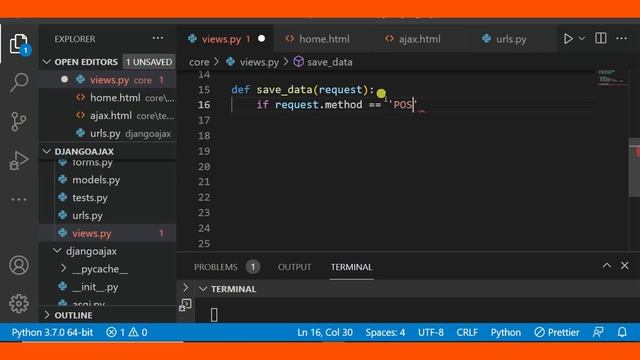Expand the __pycache__ folder

point(63,269)
